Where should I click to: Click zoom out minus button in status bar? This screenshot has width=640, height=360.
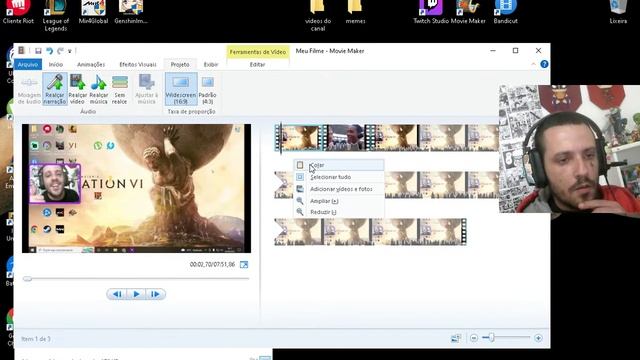pos(473,338)
